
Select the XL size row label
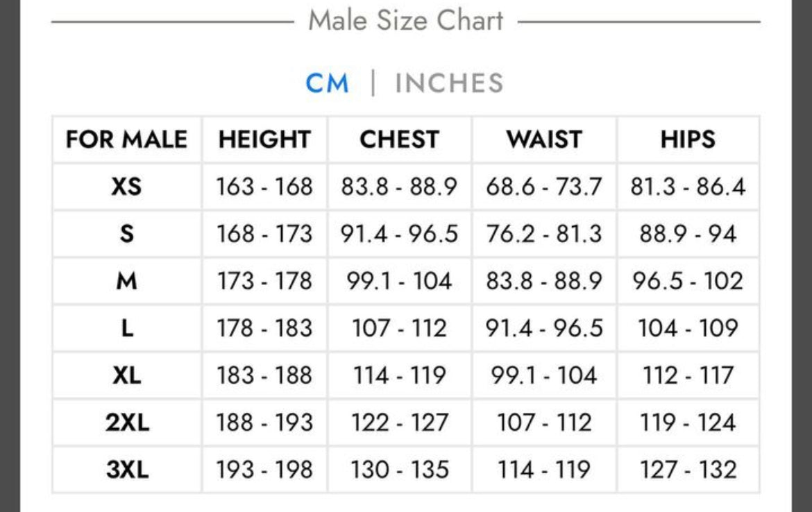pos(126,375)
